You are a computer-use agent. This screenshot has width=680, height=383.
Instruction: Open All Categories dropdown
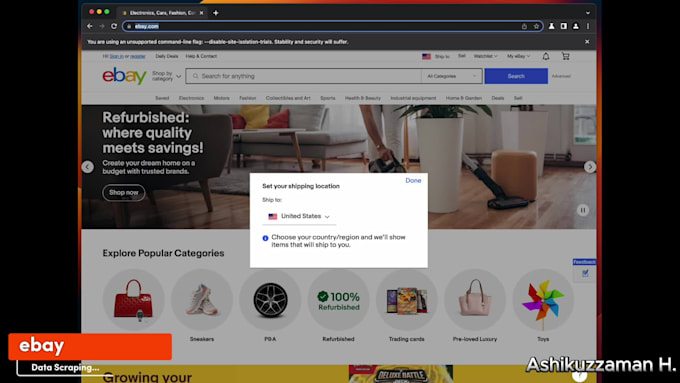451,76
